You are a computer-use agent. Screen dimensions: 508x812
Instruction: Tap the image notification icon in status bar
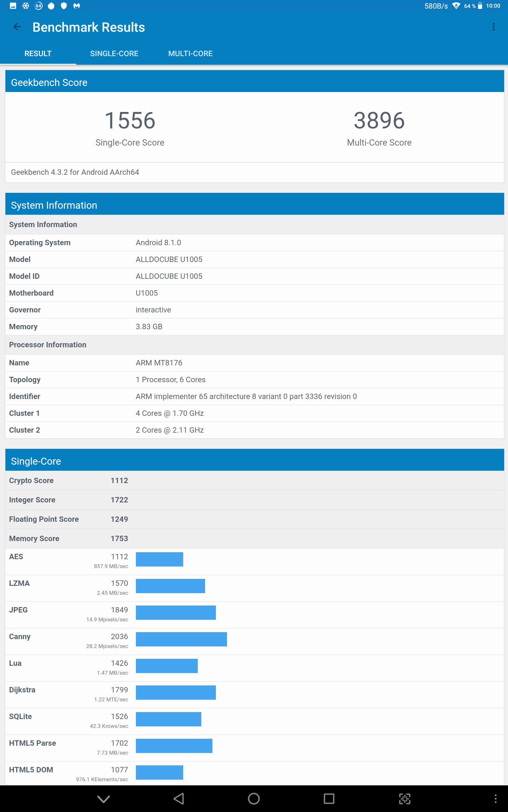(13, 6)
